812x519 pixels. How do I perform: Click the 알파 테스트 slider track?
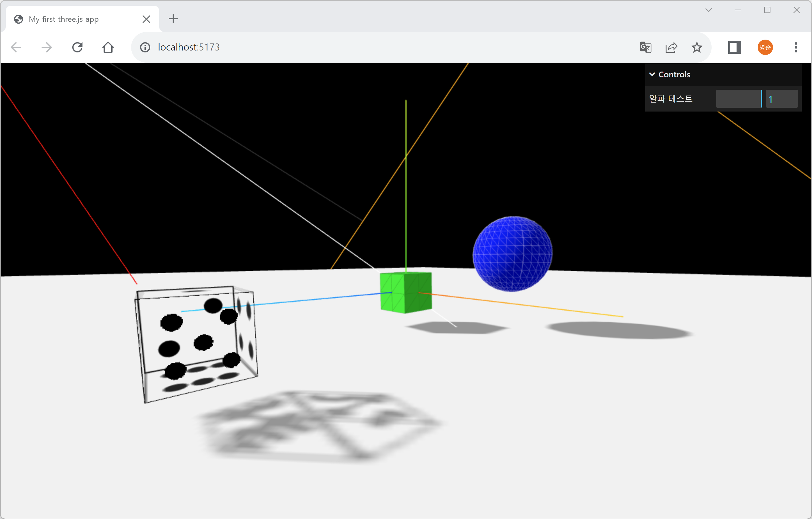pyautogui.click(x=738, y=99)
